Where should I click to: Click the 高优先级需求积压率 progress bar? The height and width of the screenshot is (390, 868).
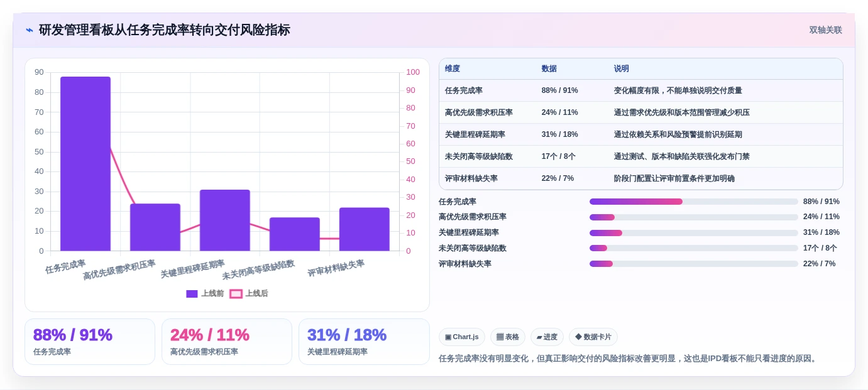694,217
